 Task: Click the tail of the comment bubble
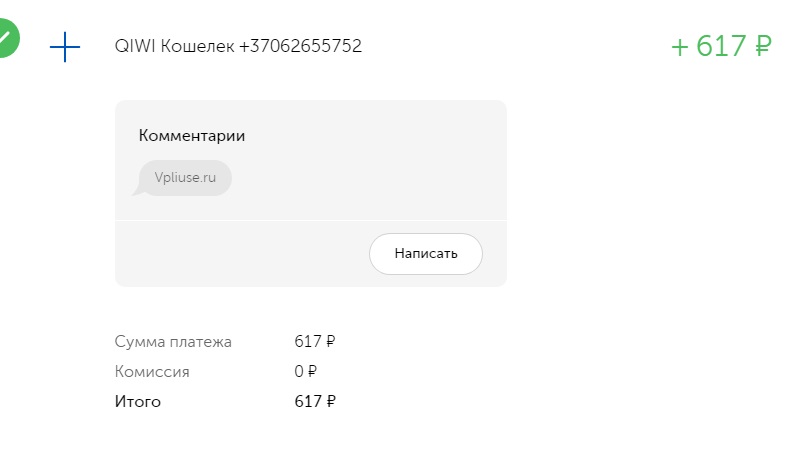pos(138,191)
